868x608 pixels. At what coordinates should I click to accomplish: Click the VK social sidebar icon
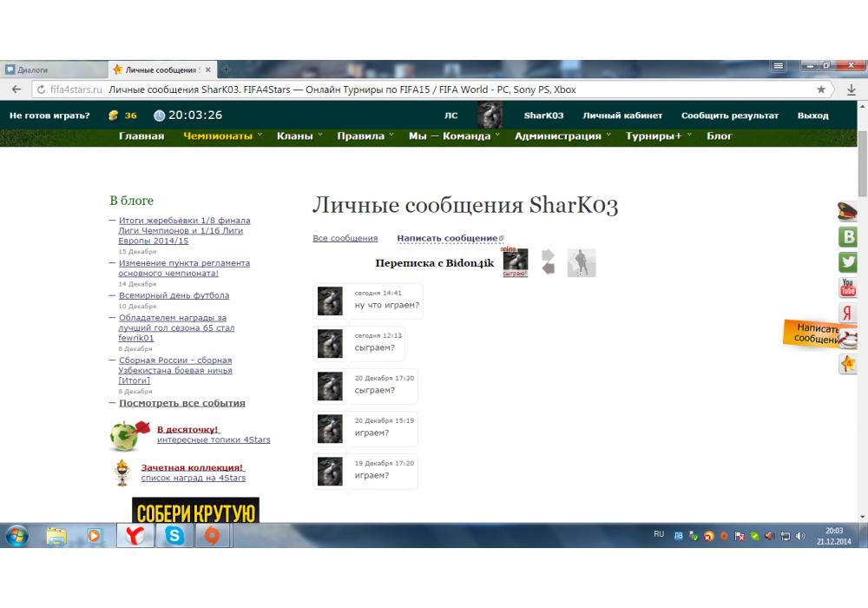(x=848, y=236)
